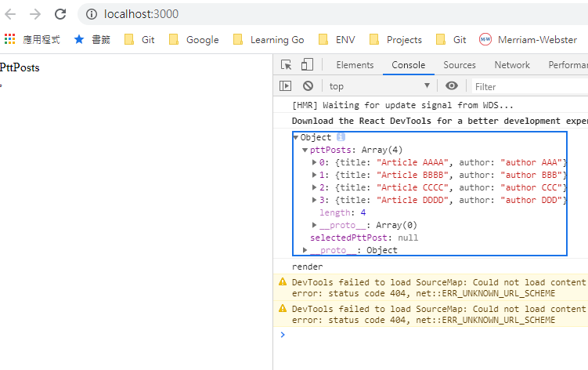Open the Apps grid shortcut in bookmarks bar
The width and height of the screenshot is (588, 370).
point(10,39)
